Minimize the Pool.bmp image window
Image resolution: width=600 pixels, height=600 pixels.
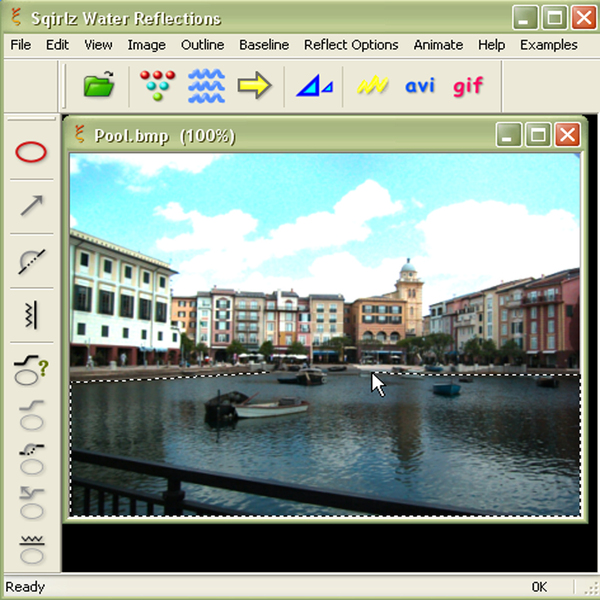click(508, 134)
